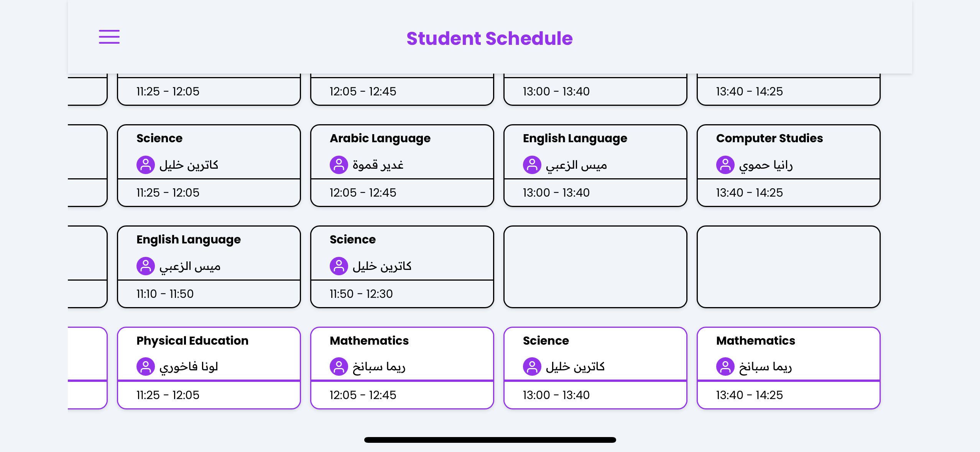Click teacher avatar in Mathematics 13:40 card

pyautogui.click(x=725, y=367)
